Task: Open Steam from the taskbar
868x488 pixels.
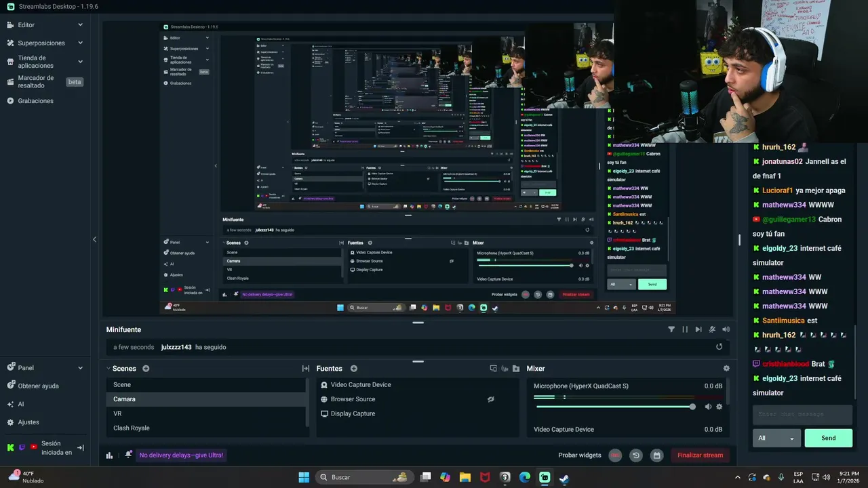Action: pos(564,477)
